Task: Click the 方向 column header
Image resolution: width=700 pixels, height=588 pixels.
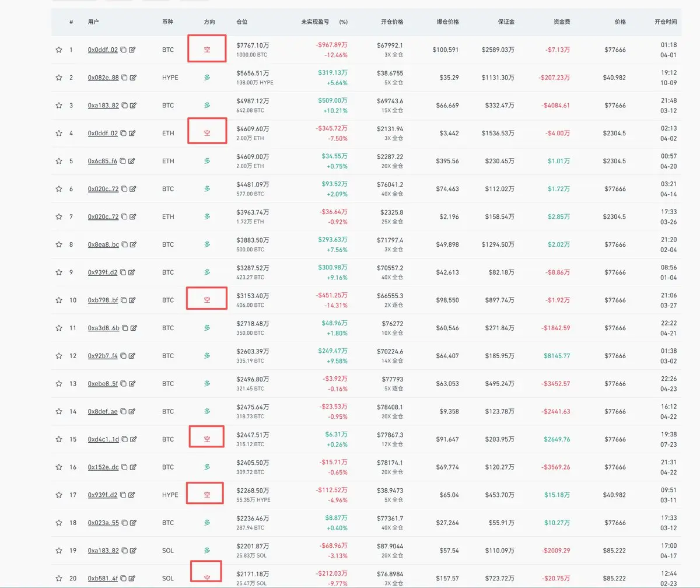Action: pos(209,22)
